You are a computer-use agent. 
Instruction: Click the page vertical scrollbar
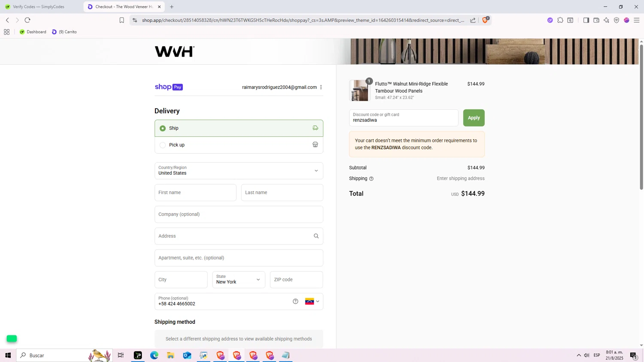tap(641, 117)
